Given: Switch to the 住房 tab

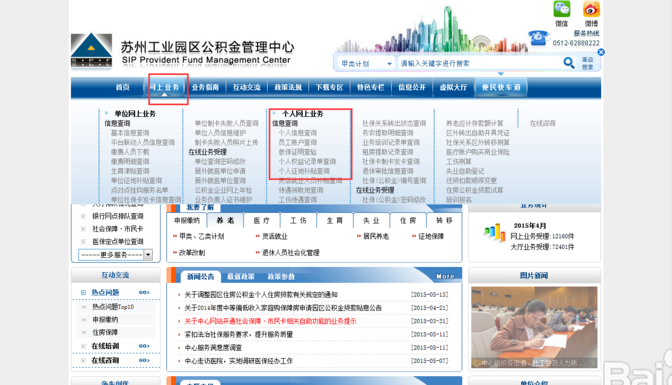Looking at the screenshot, I should tap(408, 220).
